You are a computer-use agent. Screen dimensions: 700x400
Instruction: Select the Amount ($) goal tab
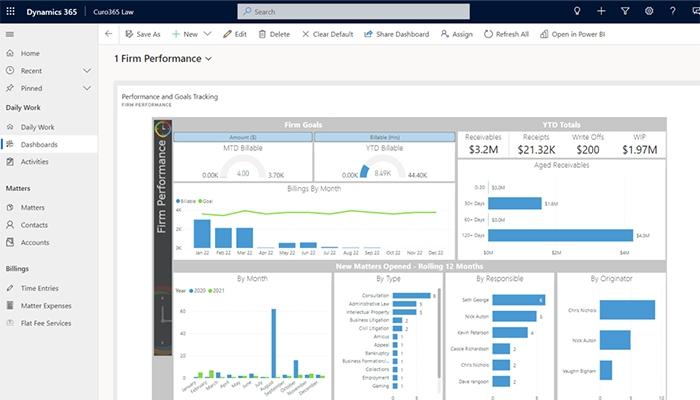pyautogui.click(x=243, y=137)
